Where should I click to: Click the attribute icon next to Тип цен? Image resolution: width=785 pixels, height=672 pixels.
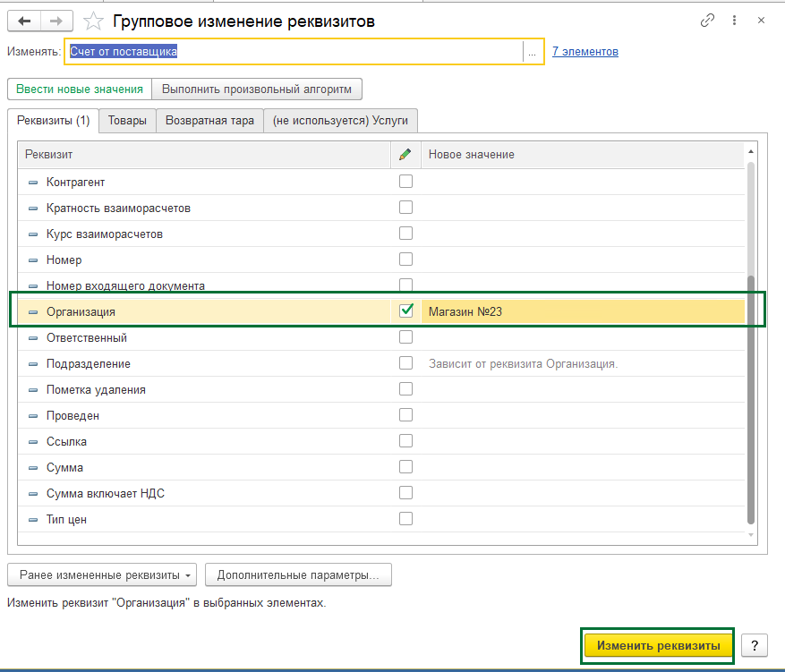coord(33,520)
